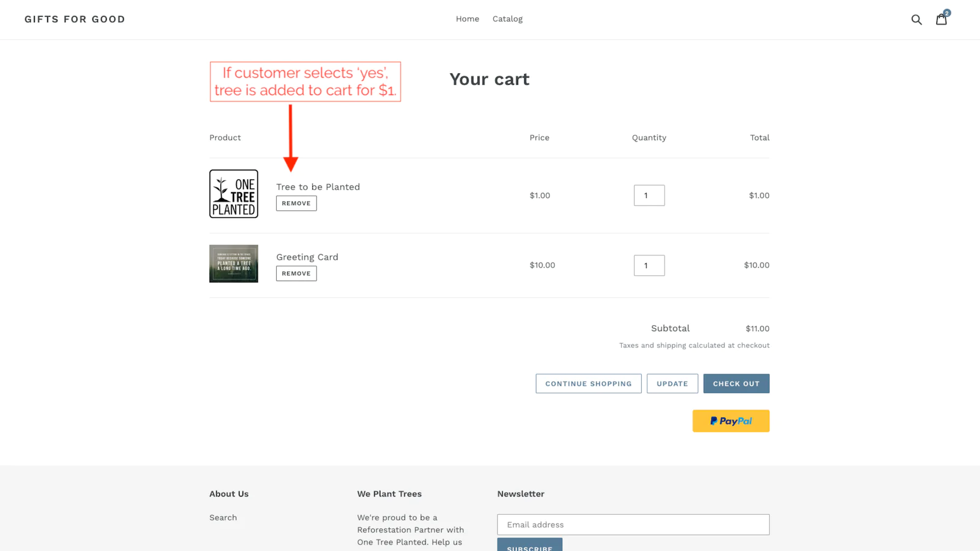Click the Update cart button

(672, 384)
